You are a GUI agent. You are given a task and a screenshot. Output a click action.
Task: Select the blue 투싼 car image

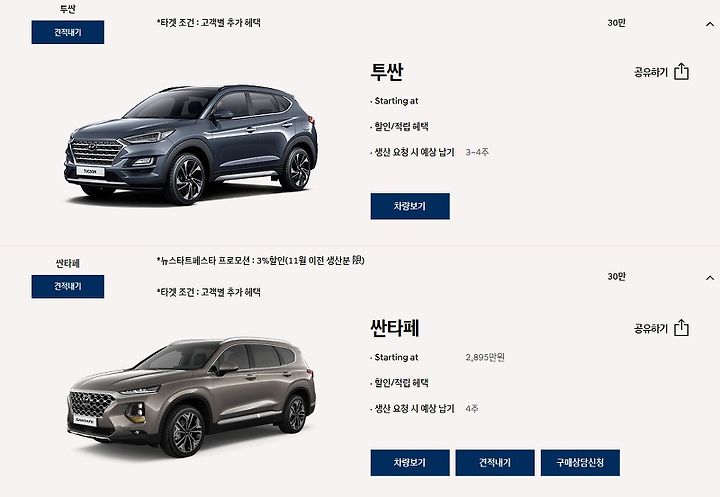[x=191, y=143]
